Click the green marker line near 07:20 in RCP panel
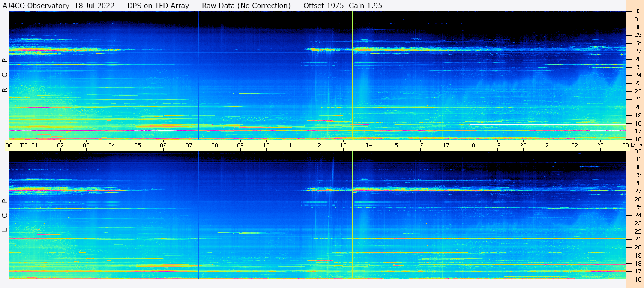644x288 pixels. (x=198, y=75)
